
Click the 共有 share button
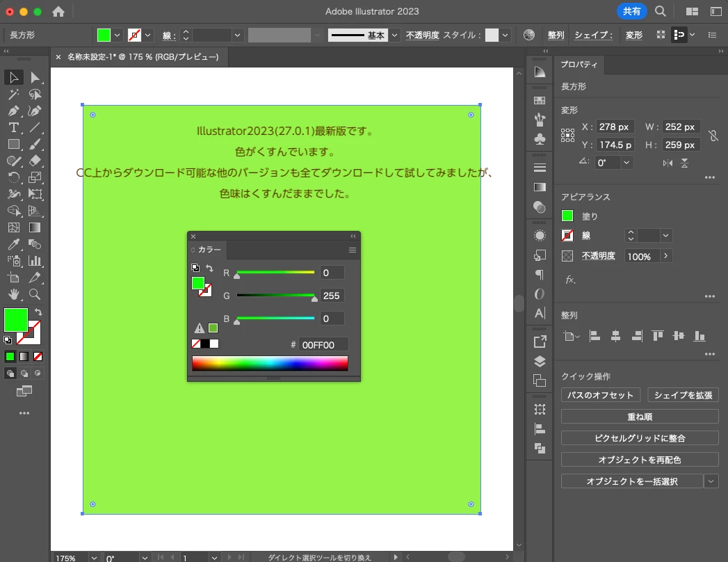pos(631,11)
